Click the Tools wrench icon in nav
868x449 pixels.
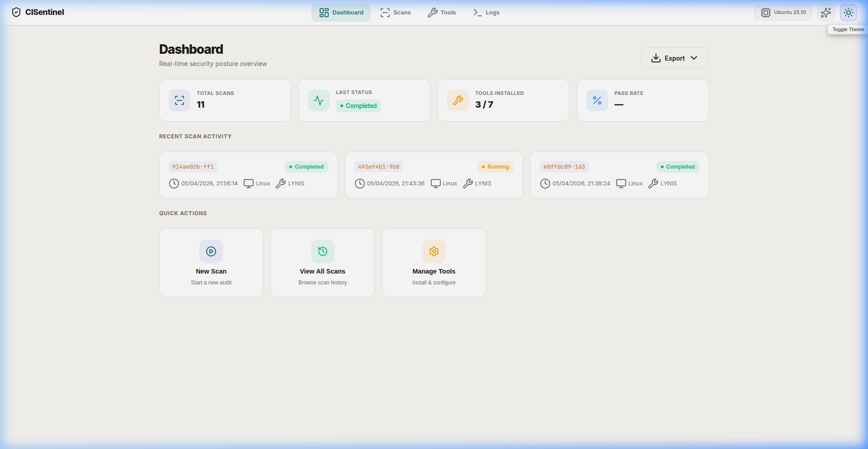click(x=433, y=13)
